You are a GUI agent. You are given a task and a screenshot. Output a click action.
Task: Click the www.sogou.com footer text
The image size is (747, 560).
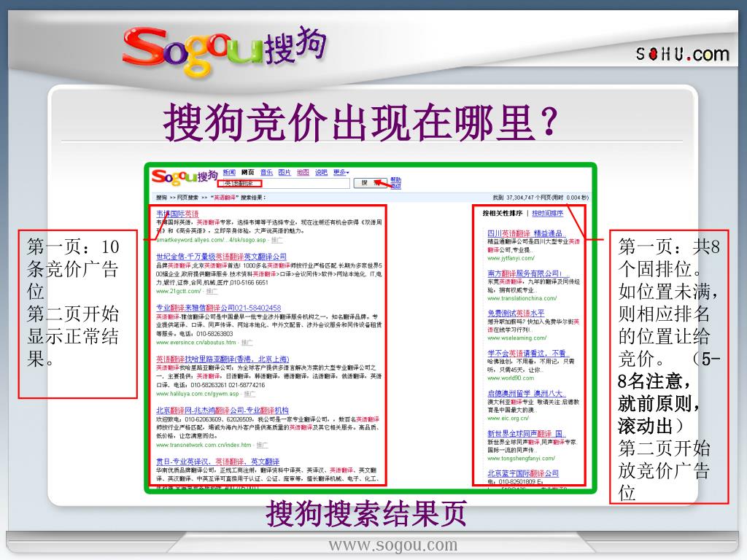393,544
